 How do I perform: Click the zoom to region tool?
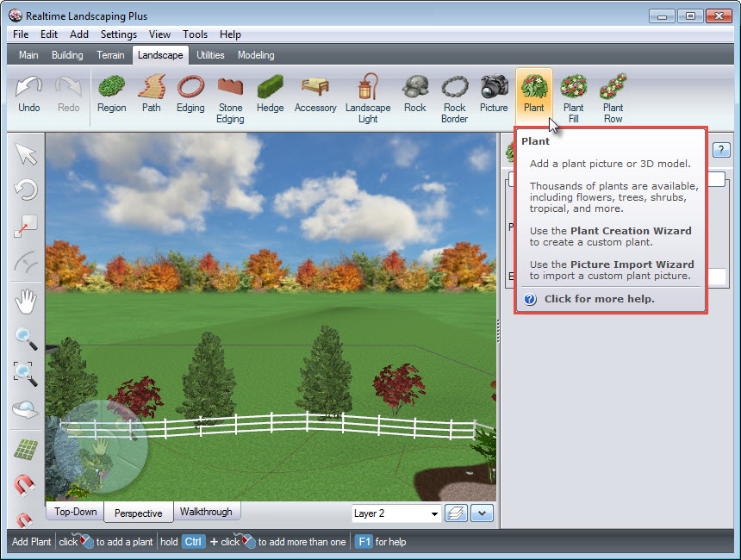coord(26,374)
